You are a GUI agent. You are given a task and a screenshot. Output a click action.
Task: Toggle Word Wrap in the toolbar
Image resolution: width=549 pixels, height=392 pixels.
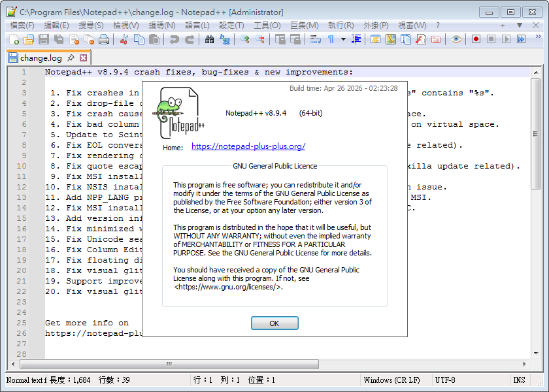(316, 39)
